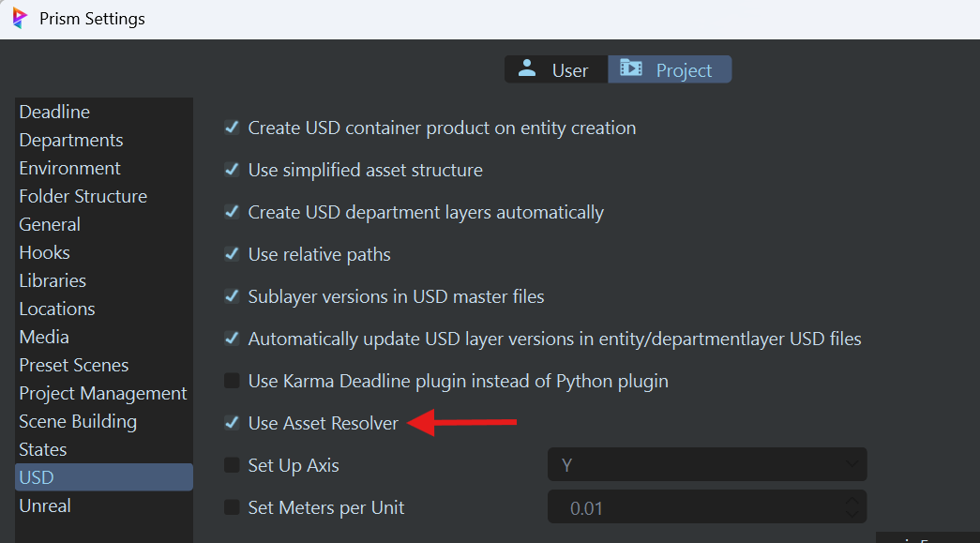Toggle the Use relative paths checkbox

coord(232,254)
